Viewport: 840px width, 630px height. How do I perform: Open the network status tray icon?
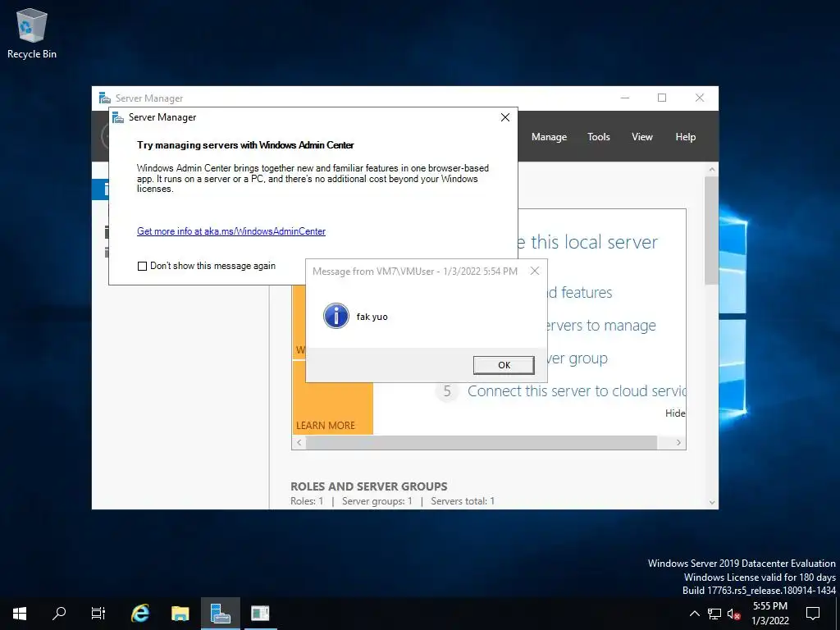tap(714, 614)
